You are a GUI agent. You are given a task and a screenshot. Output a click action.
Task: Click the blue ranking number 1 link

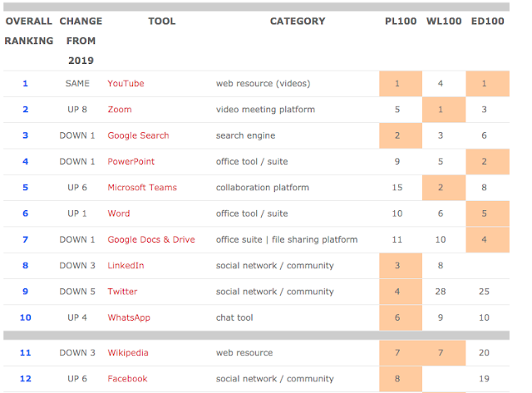tap(25, 83)
